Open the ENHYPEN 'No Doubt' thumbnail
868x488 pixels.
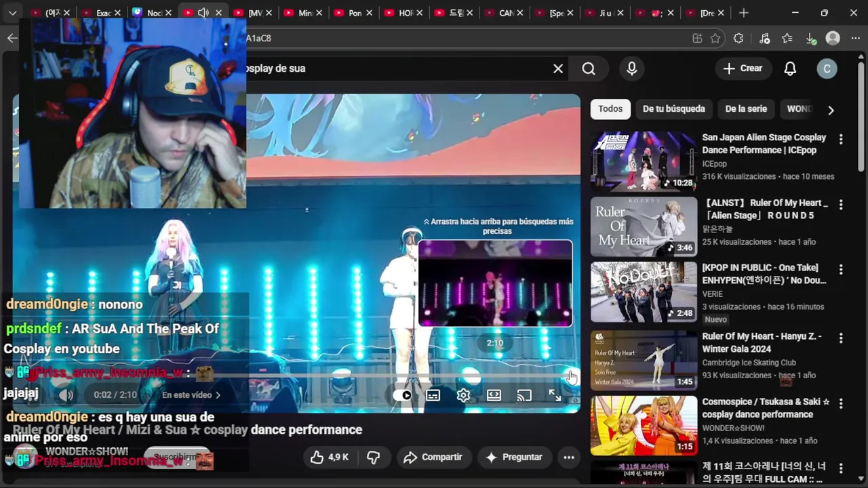click(644, 291)
